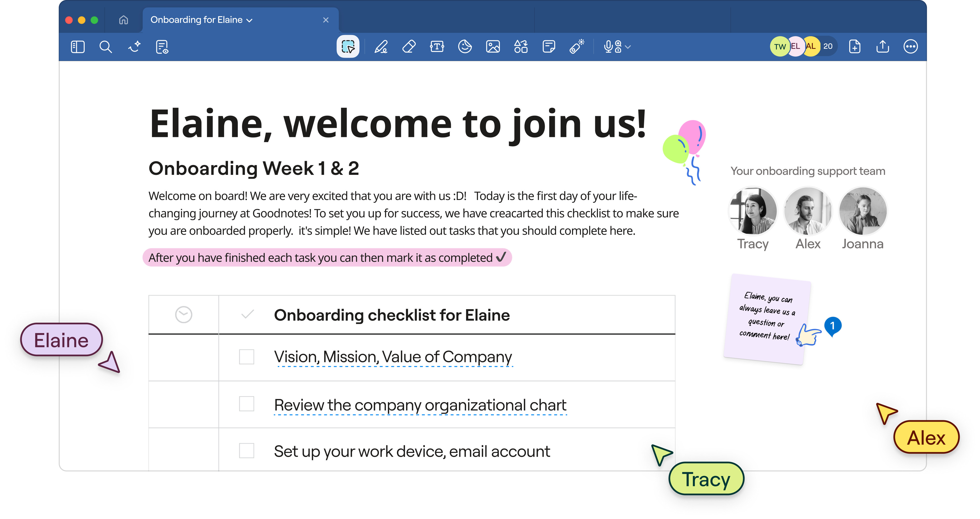
Task: Select the Shapes tool
Action: tap(520, 47)
